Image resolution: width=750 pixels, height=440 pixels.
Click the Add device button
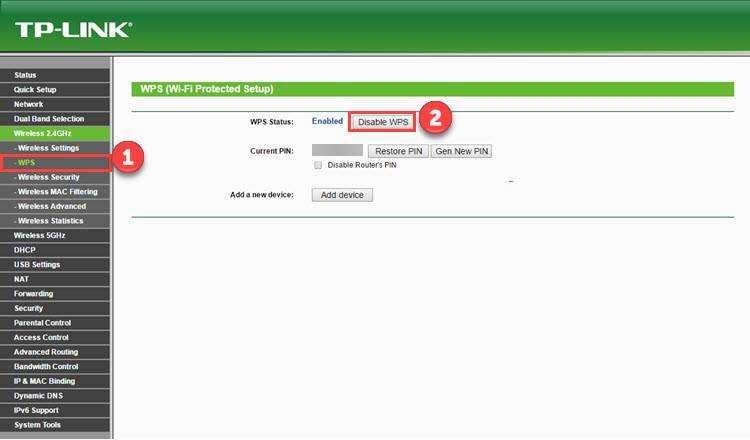[342, 195]
